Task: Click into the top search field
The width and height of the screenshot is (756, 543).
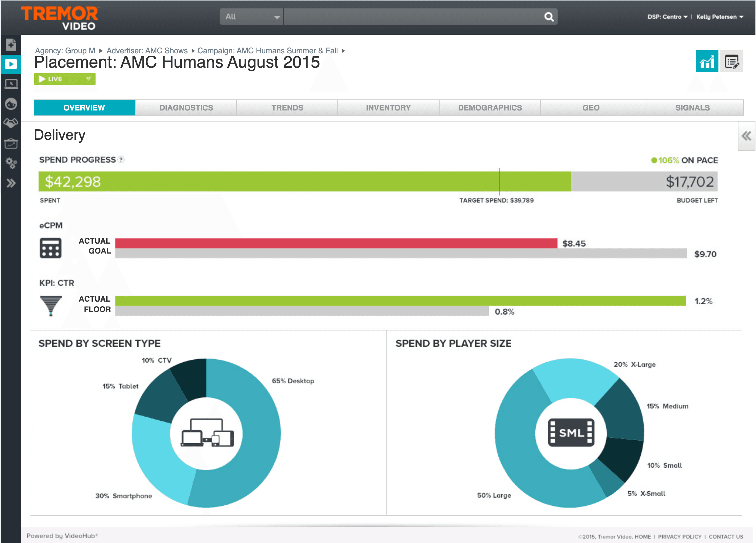Action: click(413, 17)
